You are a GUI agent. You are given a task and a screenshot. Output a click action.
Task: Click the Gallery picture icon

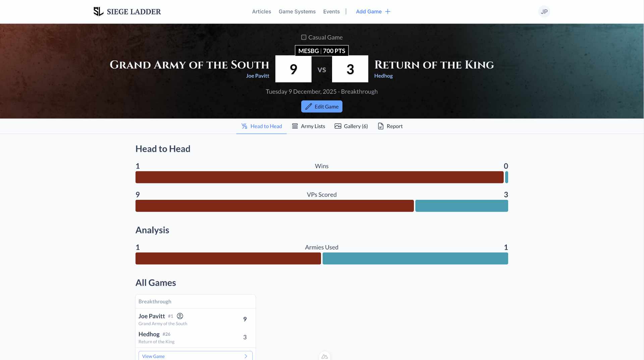pyautogui.click(x=338, y=126)
